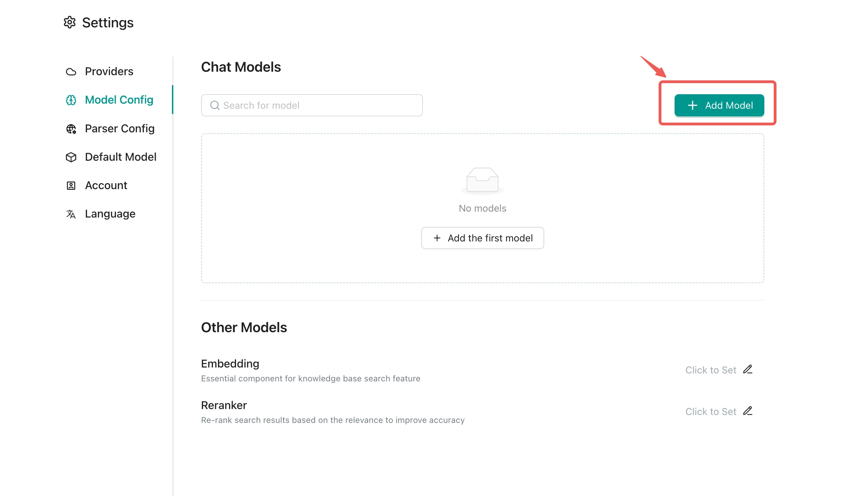The height and width of the screenshot is (496, 868).
Task: Open the Providers settings section
Action: [x=109, y=72]
